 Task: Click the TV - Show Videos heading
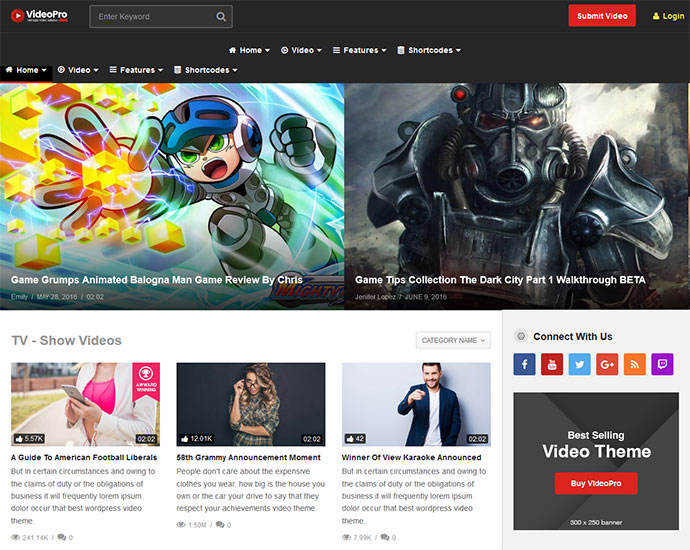(66, 341)
